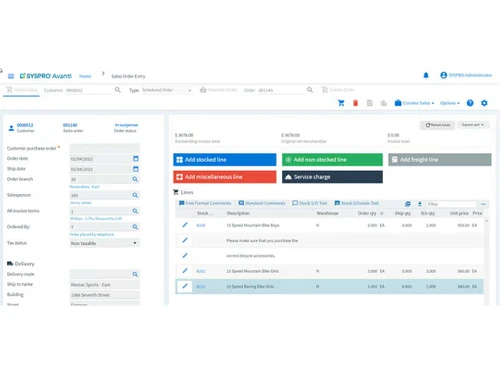Click the lines grid vertical scrollbar arrow

pos(486,221)
